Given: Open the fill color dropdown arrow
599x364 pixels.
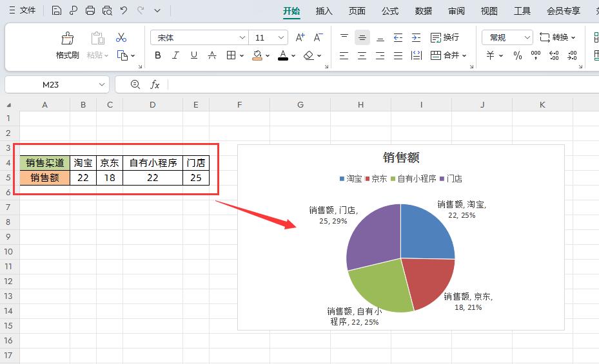Looking at the screenshot, I should point(268,55).
